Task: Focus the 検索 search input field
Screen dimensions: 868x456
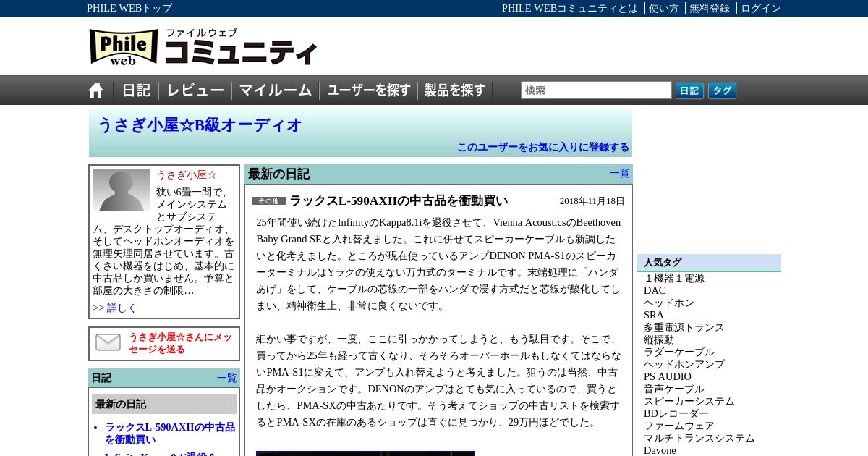Action: [596, 90]
